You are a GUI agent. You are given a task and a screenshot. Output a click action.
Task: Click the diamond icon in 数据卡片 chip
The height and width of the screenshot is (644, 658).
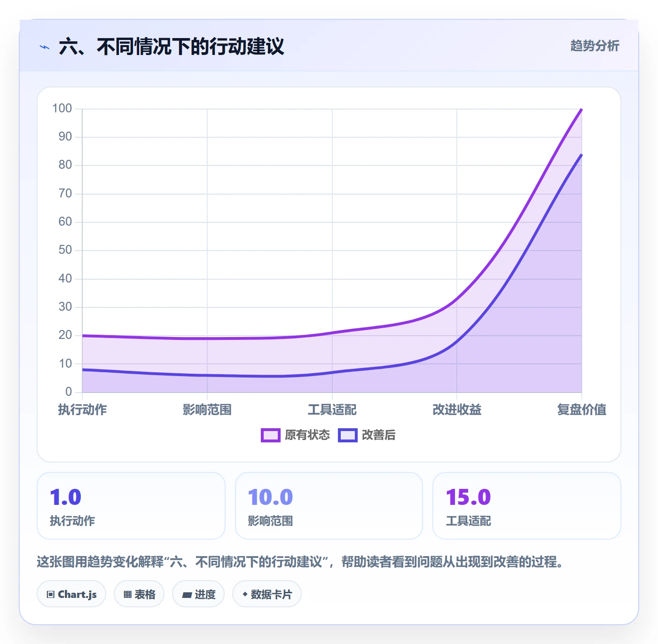point(245,594)
